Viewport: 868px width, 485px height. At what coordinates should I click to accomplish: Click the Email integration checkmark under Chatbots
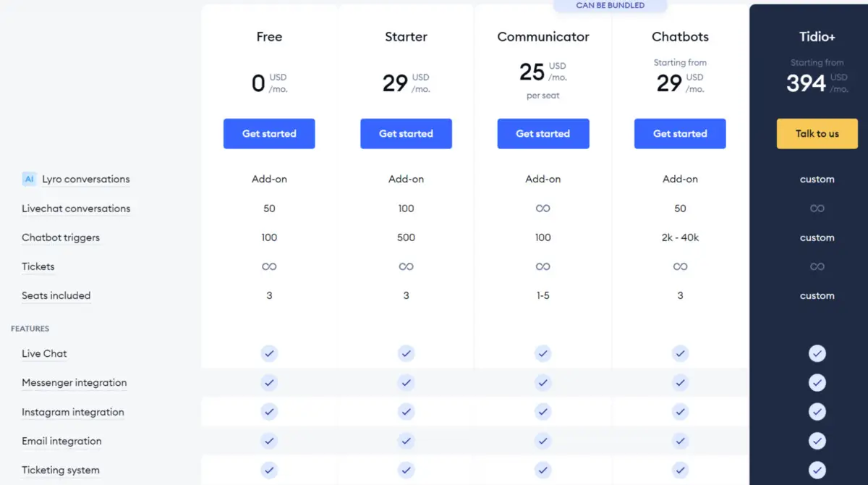click(680, 441)
